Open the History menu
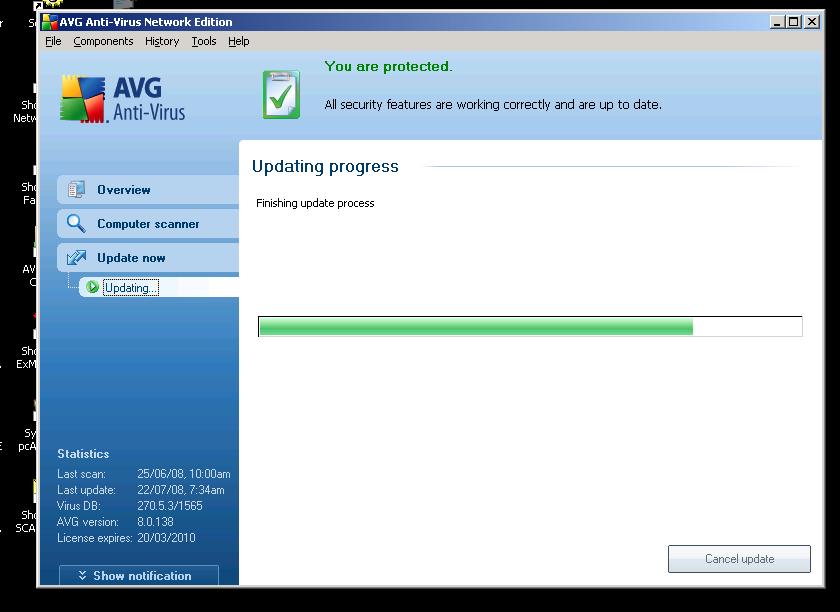 pos(161,41)
